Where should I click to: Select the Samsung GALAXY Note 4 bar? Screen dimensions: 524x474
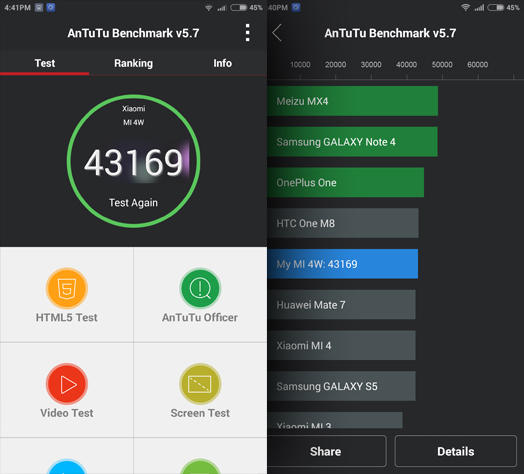[x=353, y=142]
